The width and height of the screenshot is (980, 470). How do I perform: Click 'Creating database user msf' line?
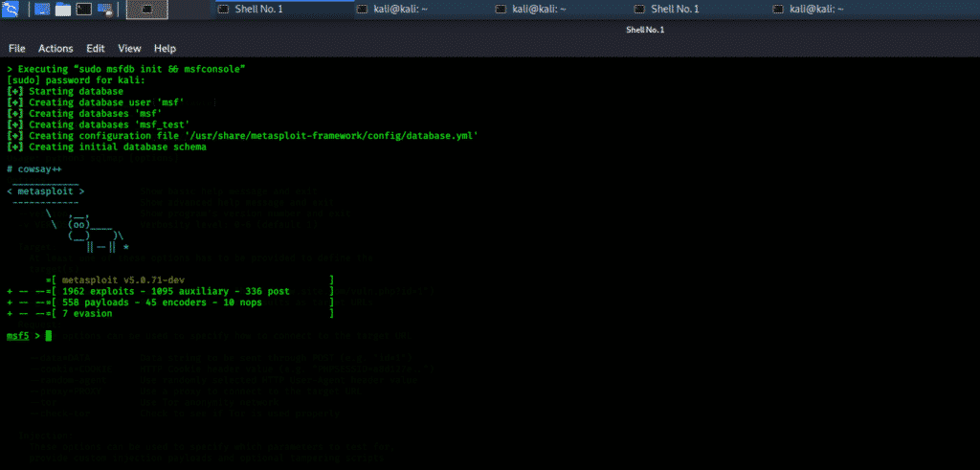coord(95,102)
